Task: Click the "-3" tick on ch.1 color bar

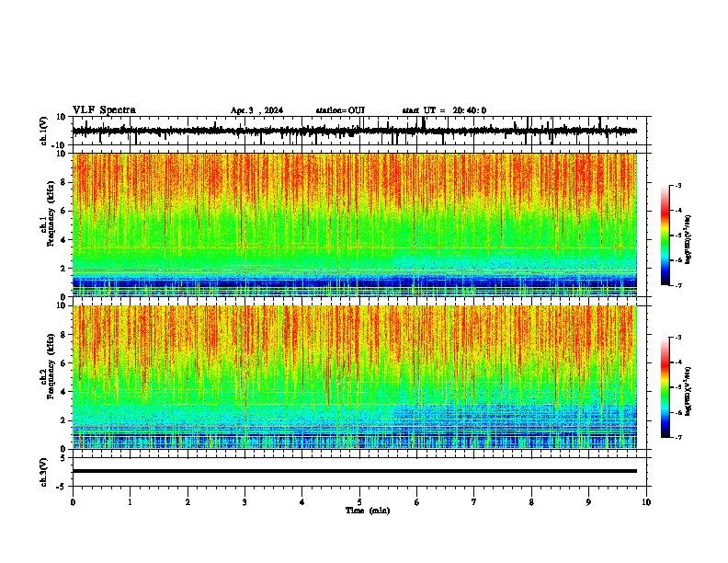Action: [x=678, y=186]
